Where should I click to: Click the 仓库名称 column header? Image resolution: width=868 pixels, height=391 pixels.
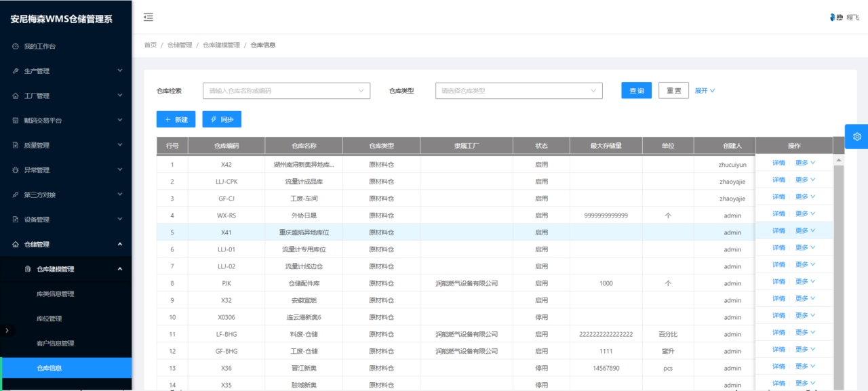click(x=304, y=146)
